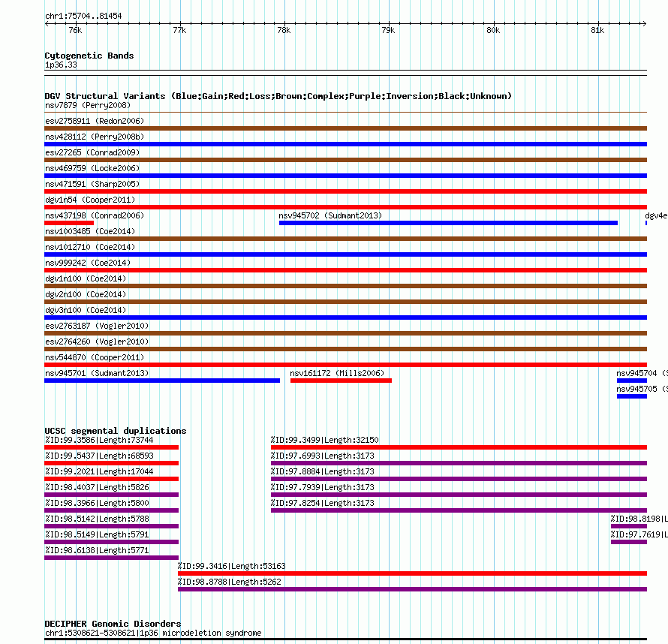This screenshot has height=644, width=668.
Task: Open nsv544870 (Cooper2011) variant
Action: click(x=345, y=365)
